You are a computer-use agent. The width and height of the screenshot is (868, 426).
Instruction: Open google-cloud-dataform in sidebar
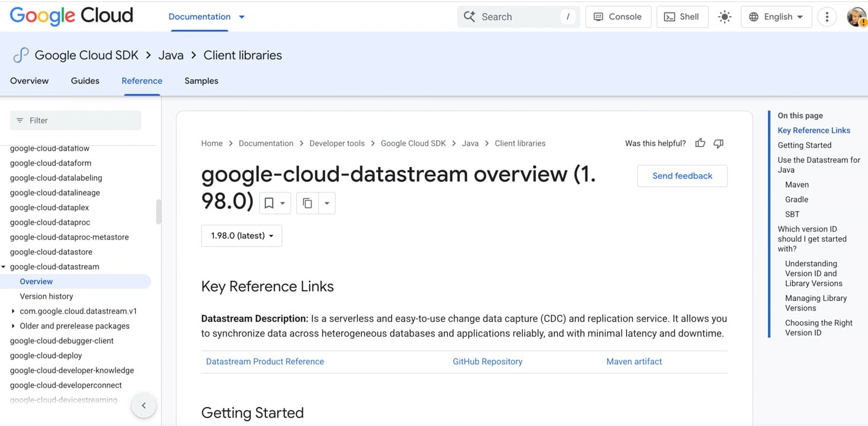point(51,163)
